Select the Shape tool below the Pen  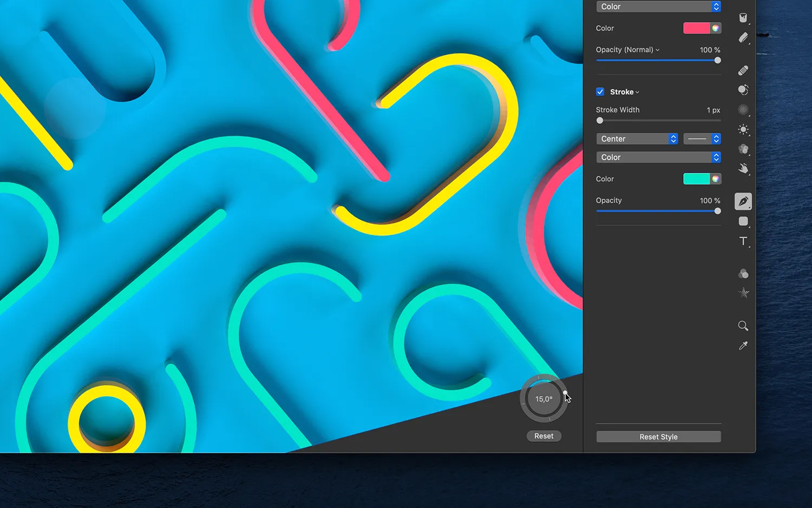click(x=743, y=221)
